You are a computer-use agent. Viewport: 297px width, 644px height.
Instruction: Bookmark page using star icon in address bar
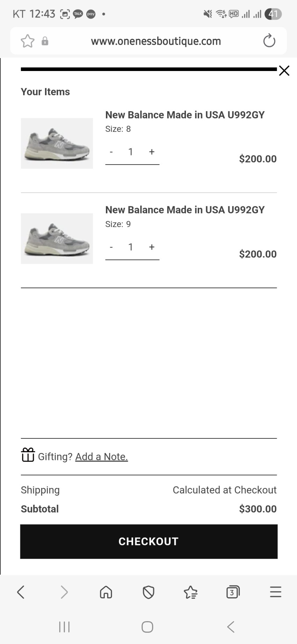[28, 41]
